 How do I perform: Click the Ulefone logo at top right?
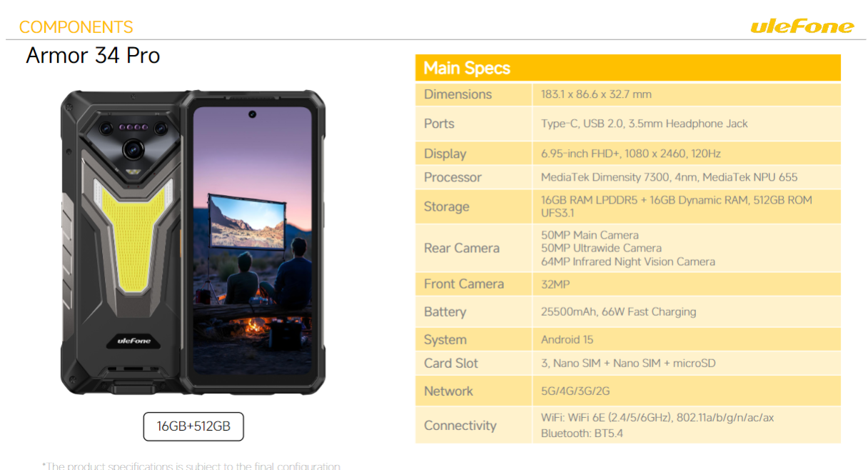[x=802, y=26]
